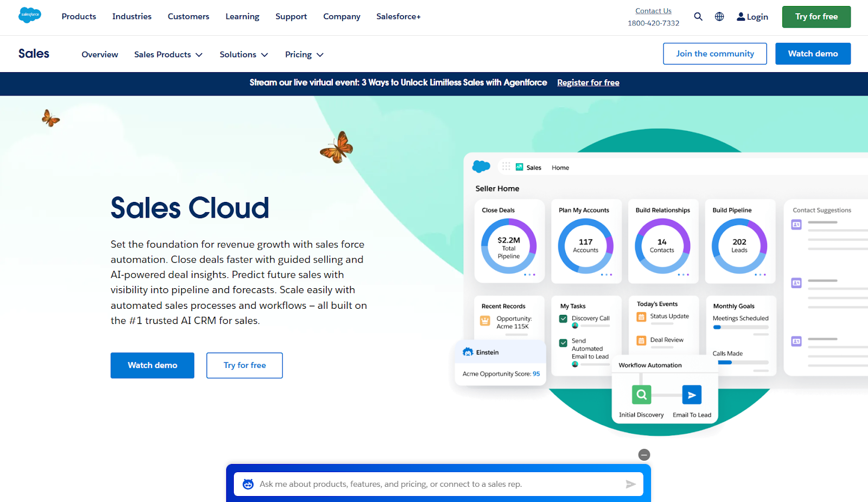Click the send arrow in chat box
The image size is (868, 502).
(x=630, y=484)
